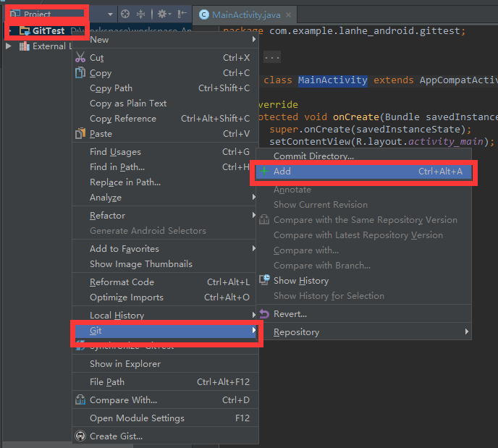Image resolution: width=498 pixels, height=448 pixels.
Task: Select Find in Path...
Action: point(164,167)
